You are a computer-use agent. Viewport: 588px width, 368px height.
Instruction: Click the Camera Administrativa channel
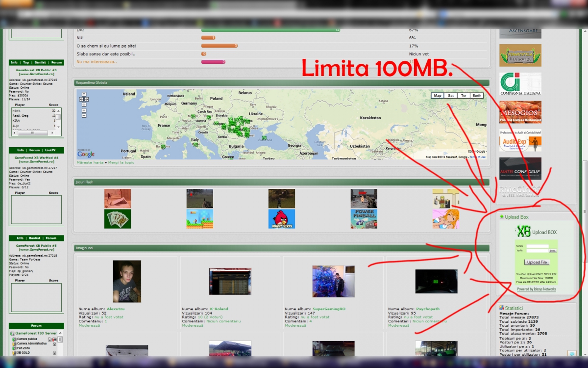32,343
